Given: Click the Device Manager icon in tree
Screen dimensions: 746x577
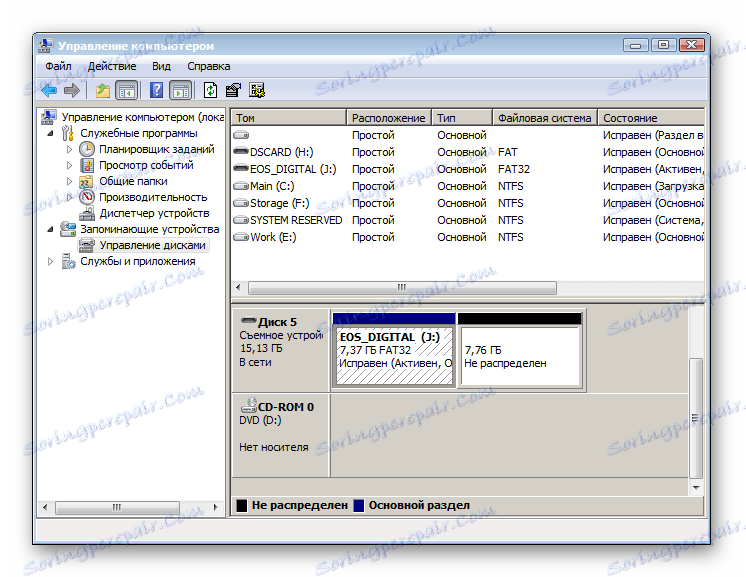Looking at the screenshot, I should (87, 214).
